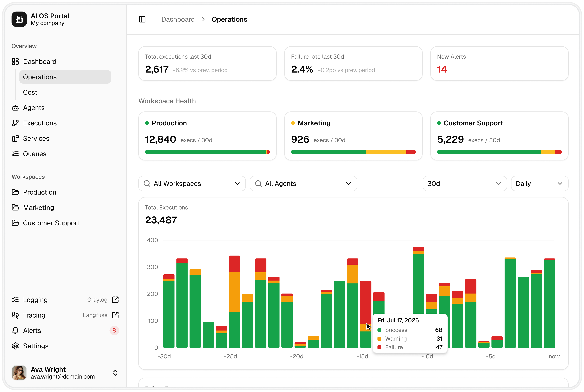Change the Daily granularity dropdown

point(540,184)
